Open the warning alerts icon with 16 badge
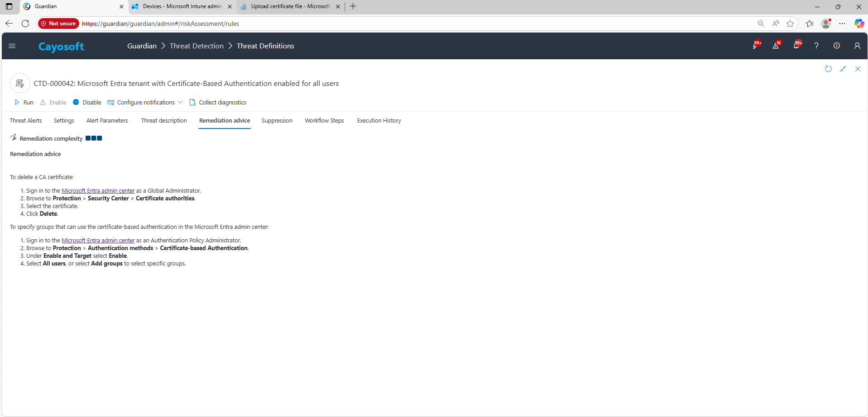The height and width of the screenshot is (417, 868). pos(776,46)
